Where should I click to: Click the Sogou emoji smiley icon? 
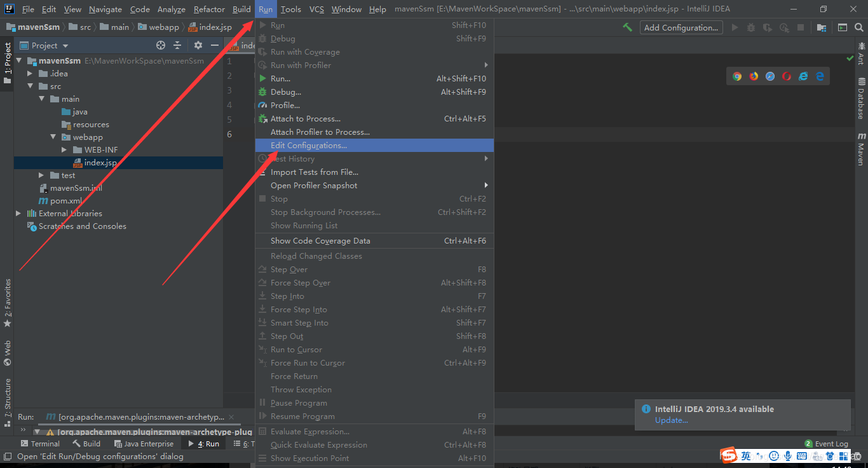(x=774, y=456)
